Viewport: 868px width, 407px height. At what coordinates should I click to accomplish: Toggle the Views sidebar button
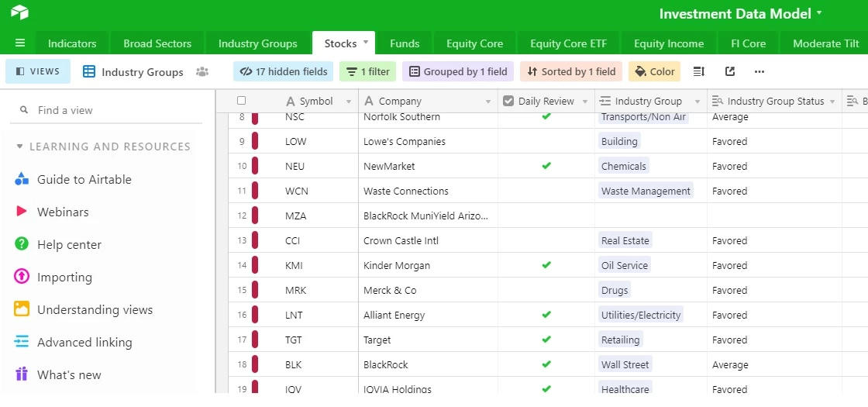point(38,71)
